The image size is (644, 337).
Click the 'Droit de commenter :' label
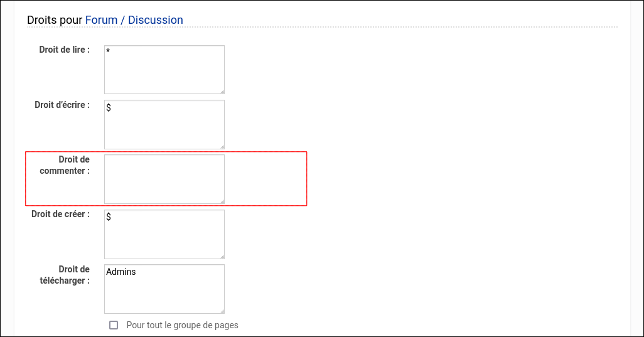[65, 165]
